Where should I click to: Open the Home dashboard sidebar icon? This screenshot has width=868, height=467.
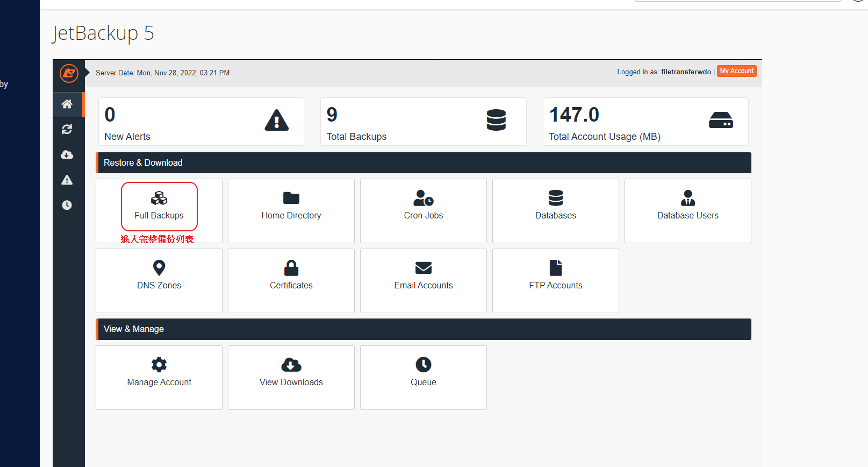pyautogui.click(x=67, y=104)
